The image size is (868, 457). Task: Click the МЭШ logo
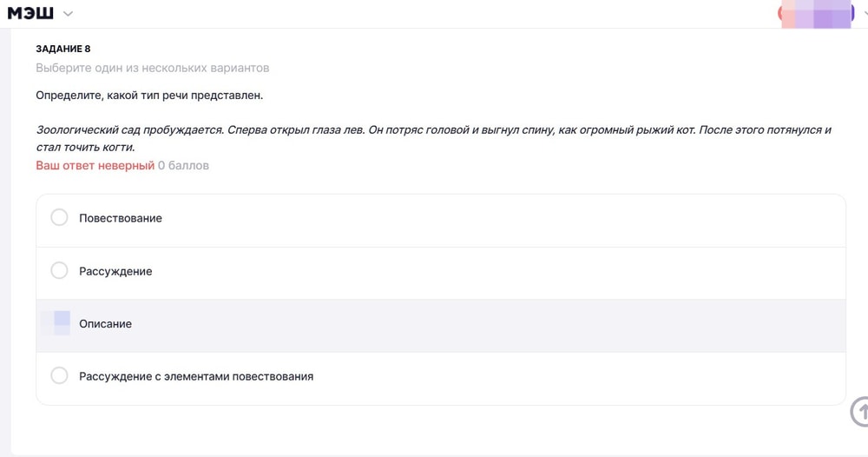point(30,13)
